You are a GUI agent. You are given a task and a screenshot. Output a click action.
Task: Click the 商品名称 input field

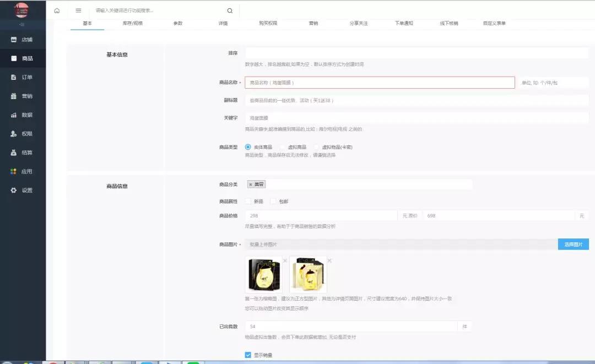(380, 83)
